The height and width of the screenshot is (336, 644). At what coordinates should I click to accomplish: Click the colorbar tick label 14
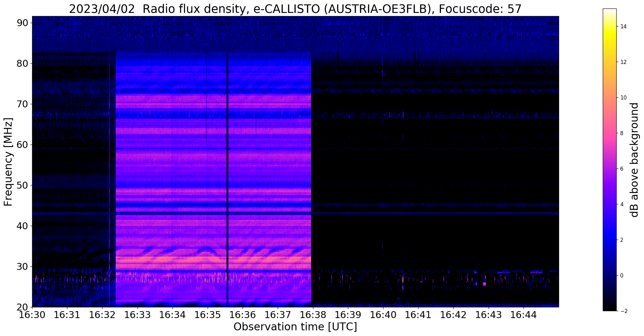(623, 26)
